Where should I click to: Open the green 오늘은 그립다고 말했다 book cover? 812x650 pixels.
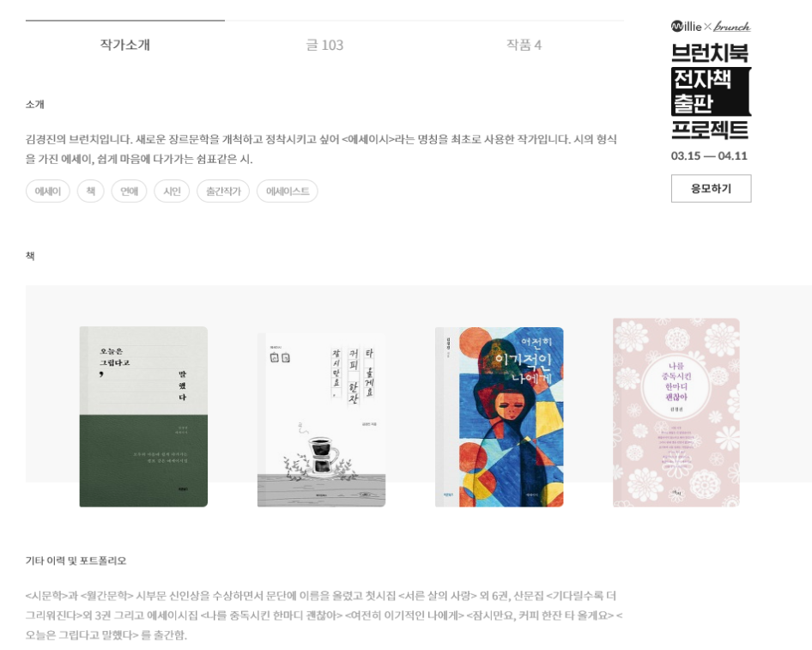pyautogui.click(x=143, y=416)
